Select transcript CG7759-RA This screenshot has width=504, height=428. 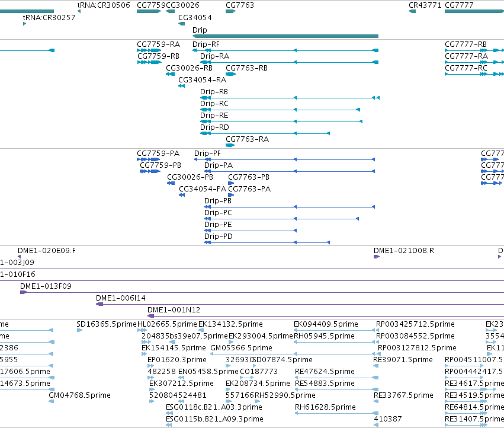point(158,44)
